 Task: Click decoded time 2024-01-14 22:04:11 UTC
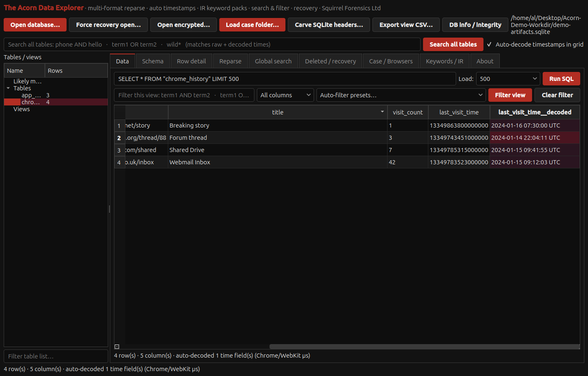point(535,138)
